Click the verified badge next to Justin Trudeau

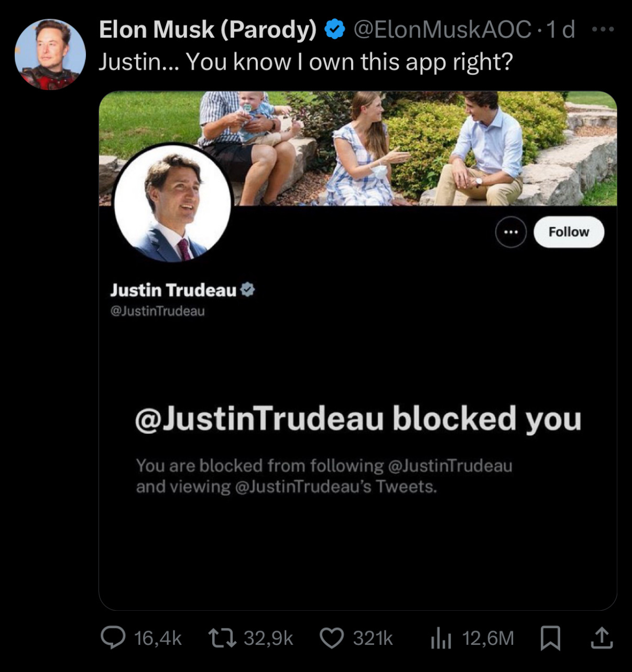coord(247,290)
